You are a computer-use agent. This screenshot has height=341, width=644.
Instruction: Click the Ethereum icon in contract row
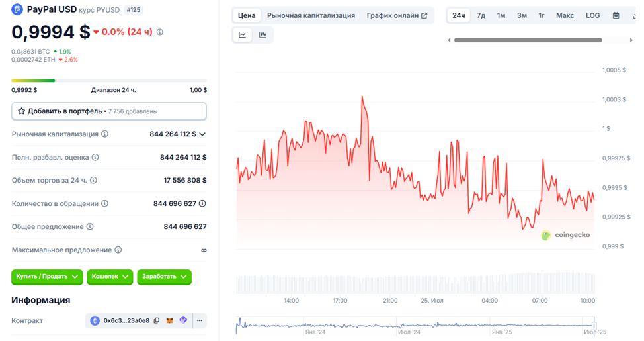[x=95, y=321]
